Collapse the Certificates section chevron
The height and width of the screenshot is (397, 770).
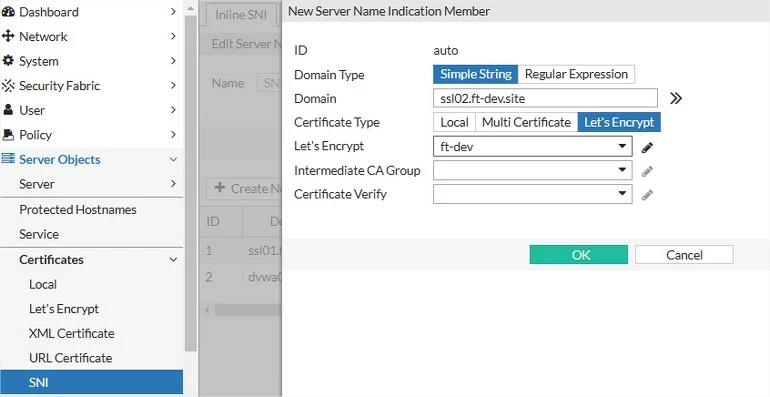[x=173, y=259]
